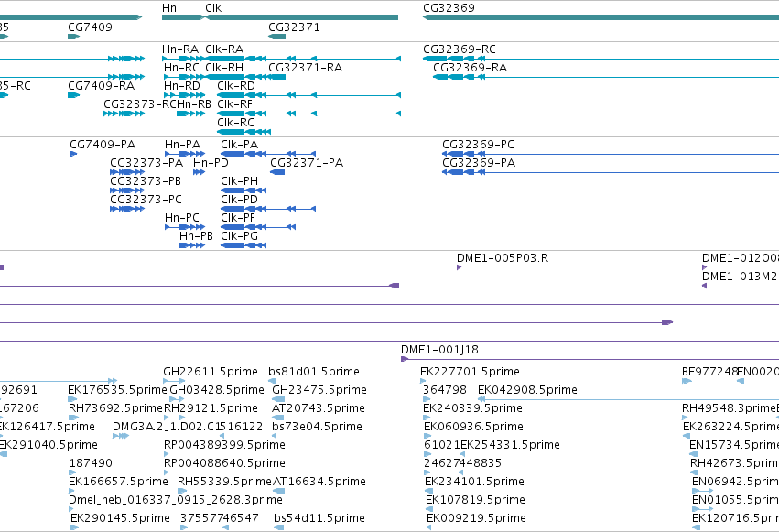Click the Clk-PH protein label
The image size is (779, 532).
240,181
